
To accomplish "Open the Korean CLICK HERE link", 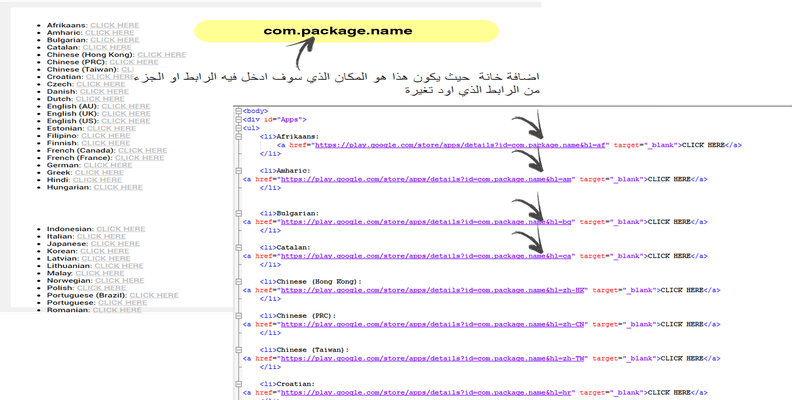I will pos(105,252).
